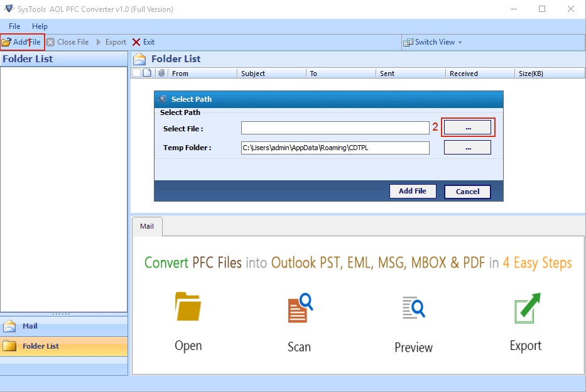Click the yellow Folder List sidebar icon

9,346
